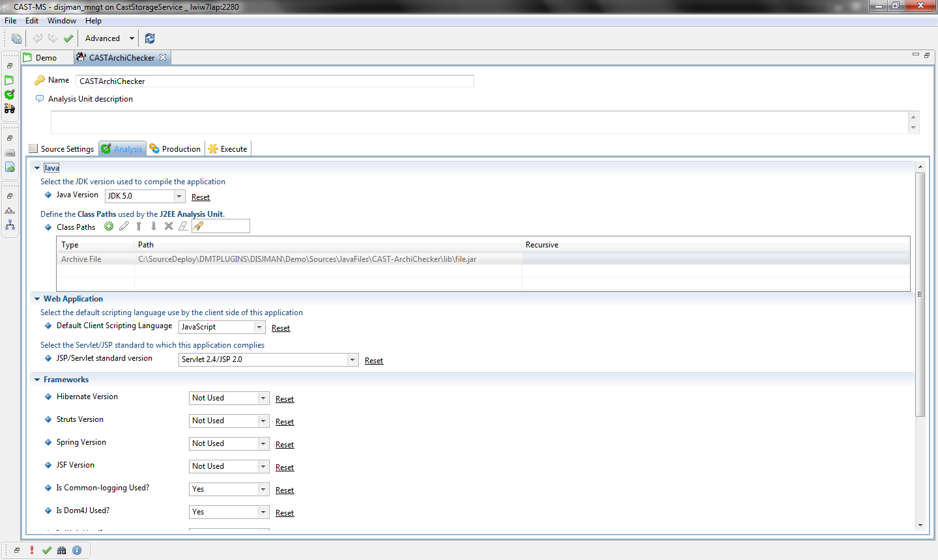Click the binoculars search icon in the bottom bar
Viewport: 938px width, 560px height.
pos(62,550)
